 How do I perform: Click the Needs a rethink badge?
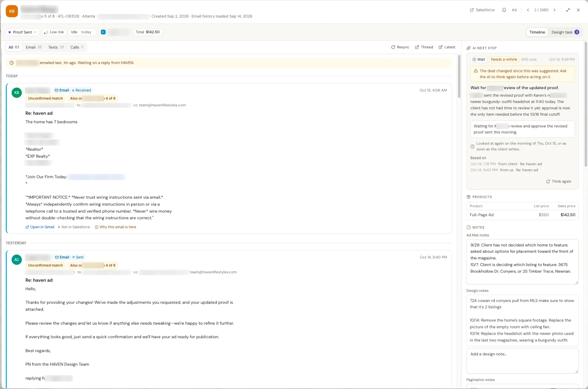(504, 60)
